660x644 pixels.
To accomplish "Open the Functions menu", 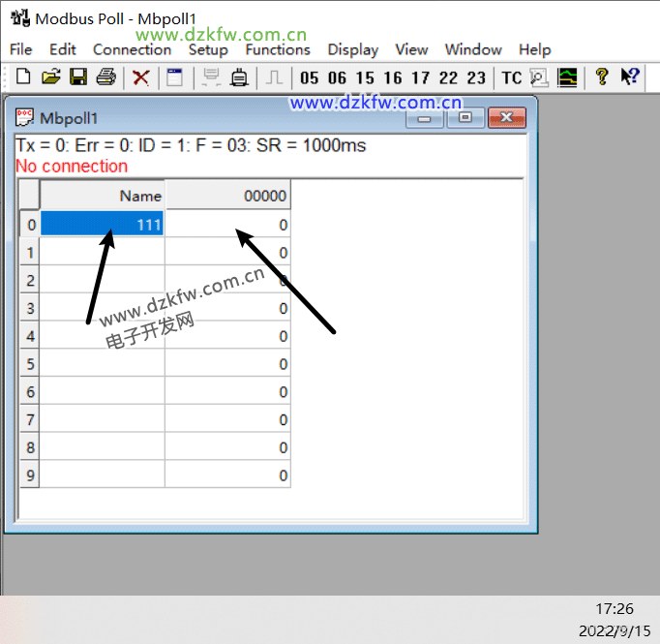I will pyautogui.click(x=278, y=49).
